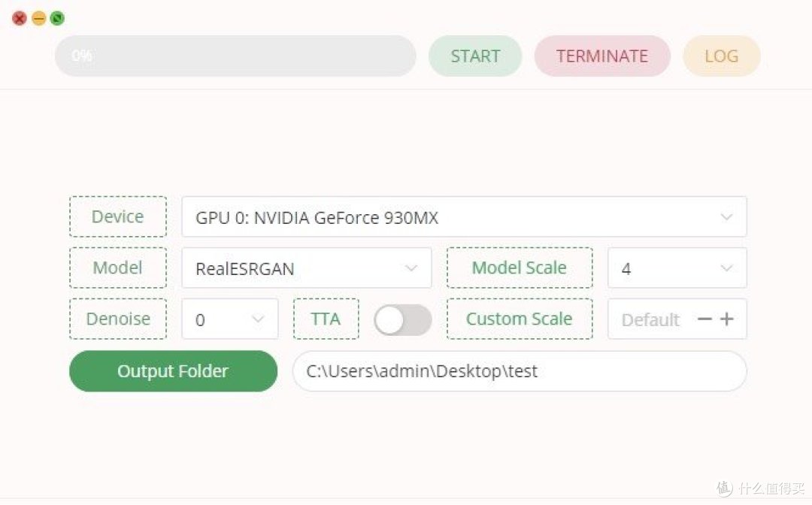The height and width of the screenshot is (505, 812).
Task: Click the START button
Action: point(475,56)
